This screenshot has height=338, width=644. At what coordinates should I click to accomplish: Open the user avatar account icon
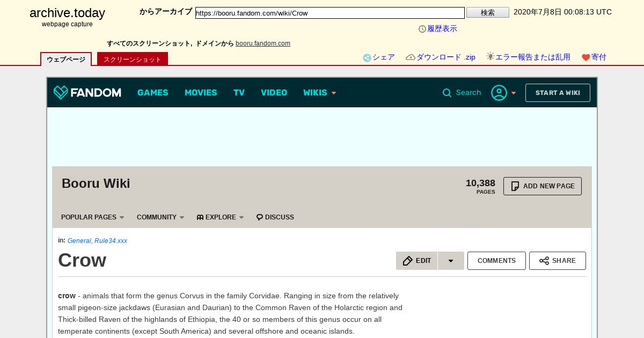499,93
